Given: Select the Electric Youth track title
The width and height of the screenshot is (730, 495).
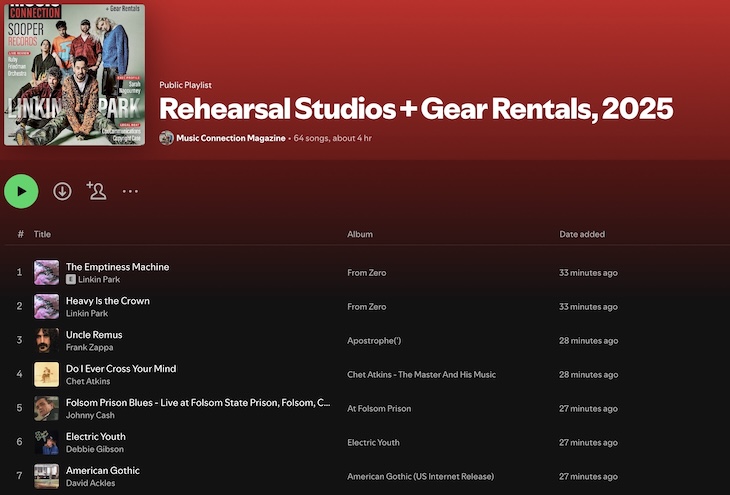Looking at the screenshot, I should pos(96,437).
